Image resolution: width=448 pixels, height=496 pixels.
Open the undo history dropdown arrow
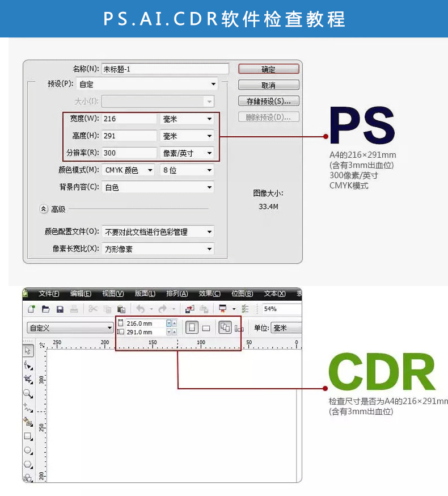point(151,309)
